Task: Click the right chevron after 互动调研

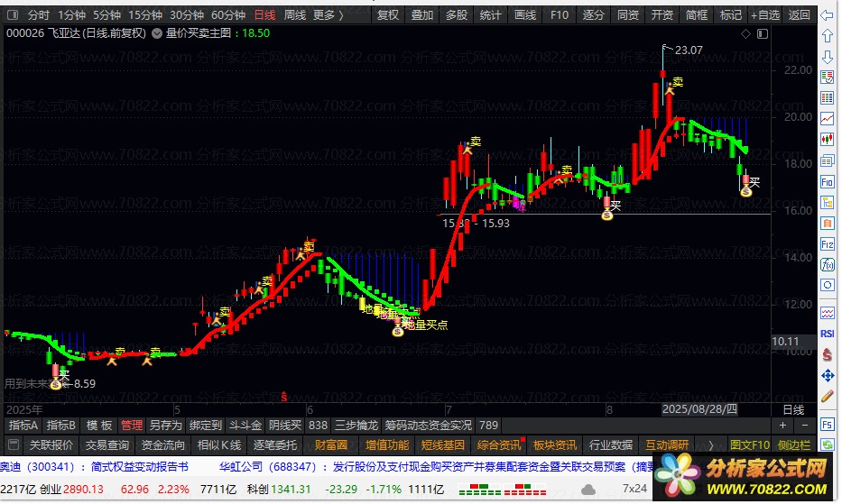Action: (710, 445)
